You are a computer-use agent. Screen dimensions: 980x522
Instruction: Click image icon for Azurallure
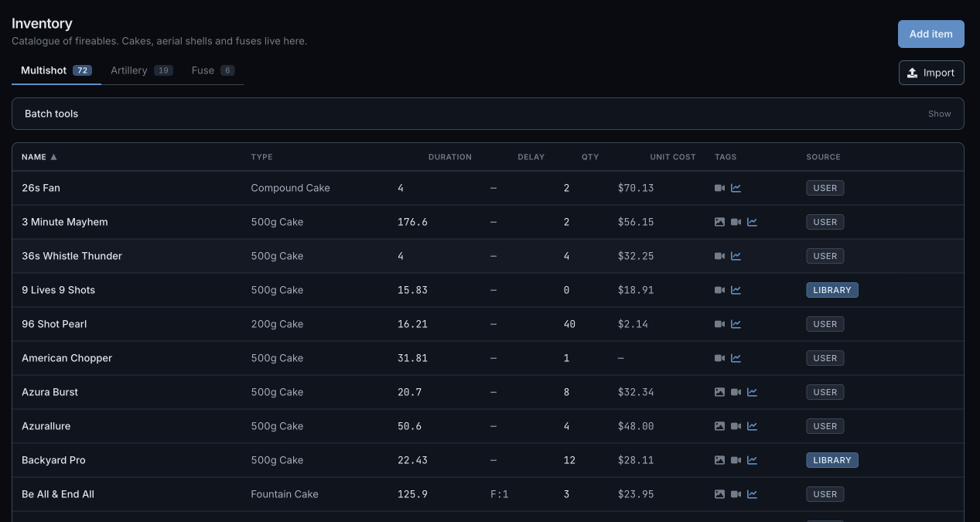click(x=719, y=426)
